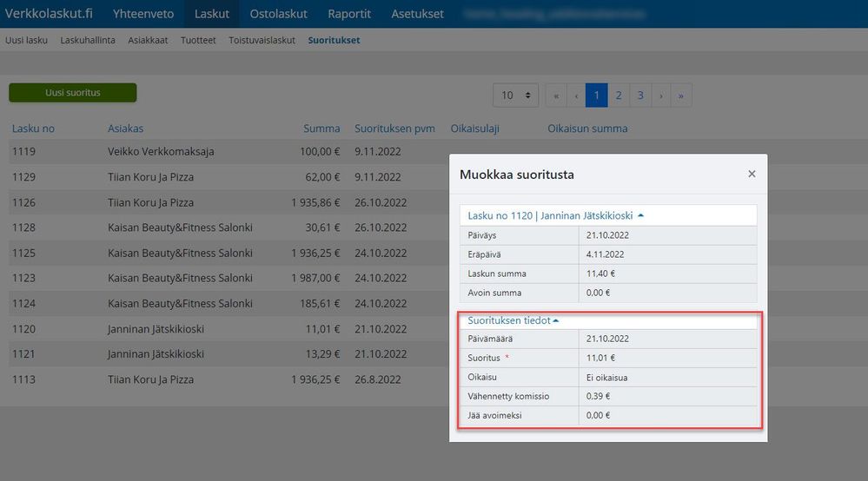868x481 pixels.
Task: Open the Asetukset menu
Action: (x=417, y=14)
